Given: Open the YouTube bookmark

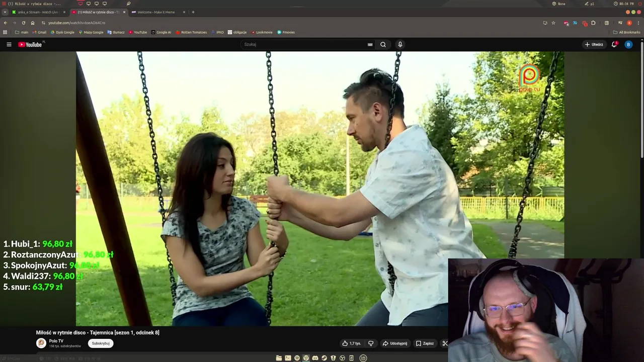Looking at the screenshot, I should pos(138,32).
